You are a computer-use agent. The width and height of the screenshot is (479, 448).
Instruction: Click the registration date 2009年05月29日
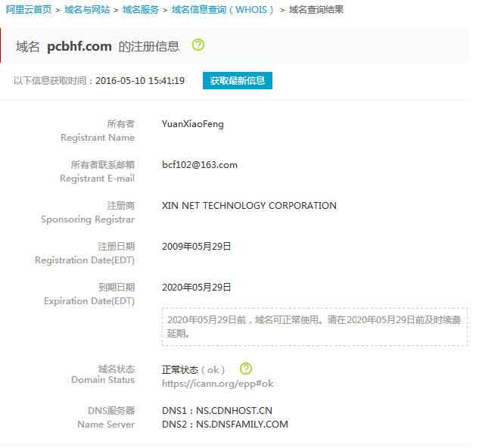(x=197, y=247)
